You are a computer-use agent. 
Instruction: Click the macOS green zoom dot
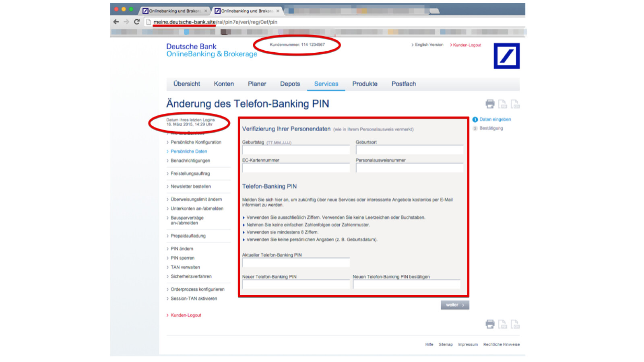131,9
